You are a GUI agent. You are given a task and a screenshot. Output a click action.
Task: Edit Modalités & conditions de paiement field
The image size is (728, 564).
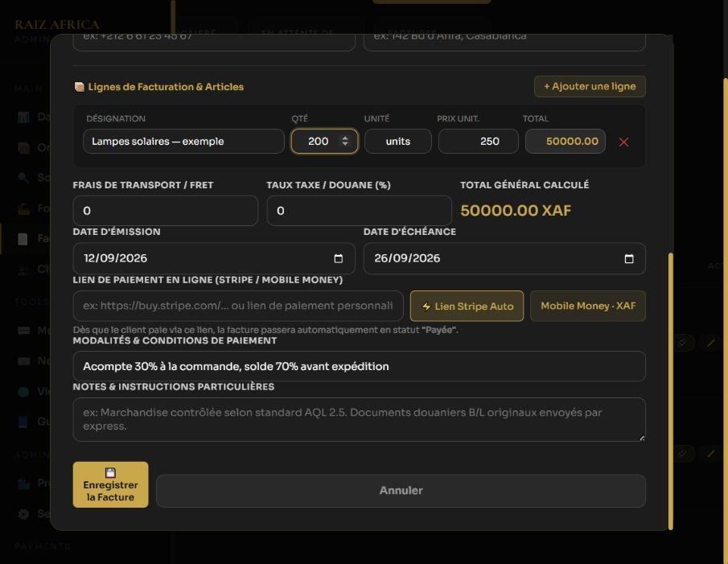[x=359, y=366]
